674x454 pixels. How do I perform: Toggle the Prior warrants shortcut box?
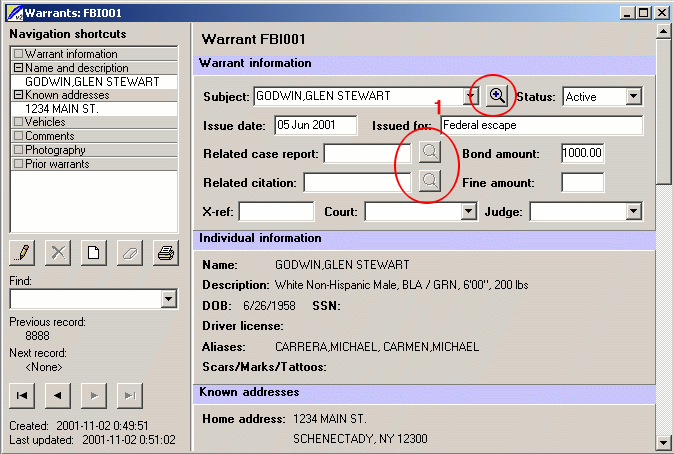(18, 164)
